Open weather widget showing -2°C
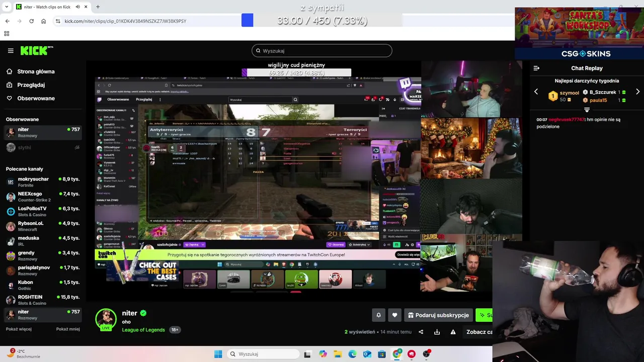Image resolution: width=644 pixels, height=362 pixels. [23, 353]
